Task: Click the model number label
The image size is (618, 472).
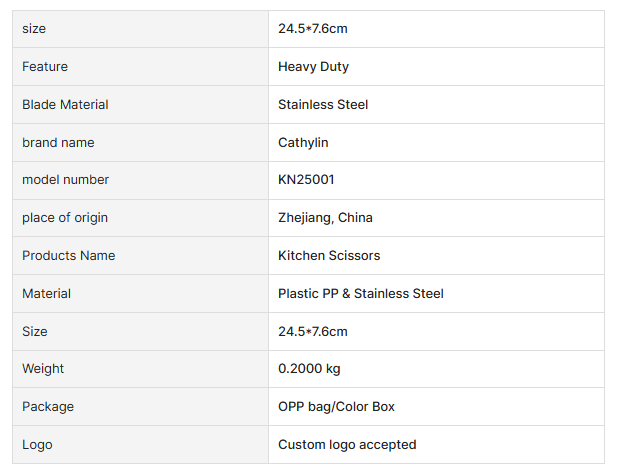Action: coord(65,180)
